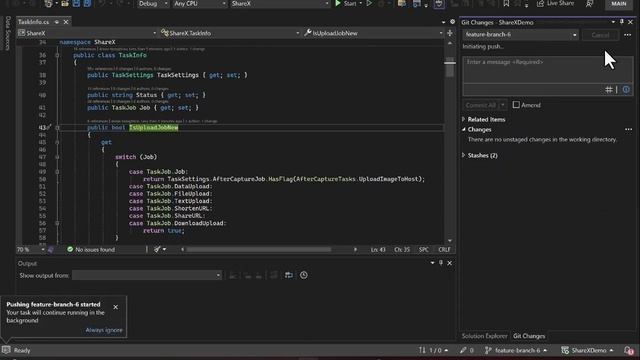Image resolution: width=640 pixels, height=360 pixels.
Task: Click the Ln: 43 line indicator
Action: pyautogui.click(x=378, y=249)
